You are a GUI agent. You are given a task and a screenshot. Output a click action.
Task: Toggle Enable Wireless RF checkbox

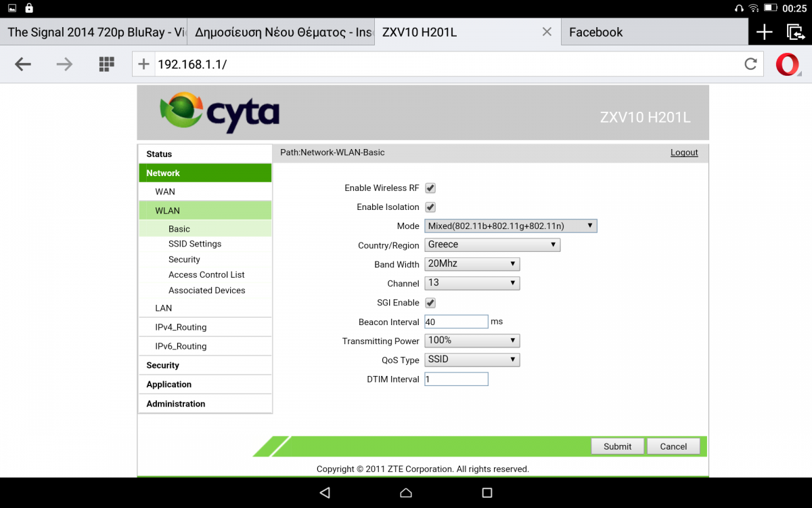tap(430, 188)
